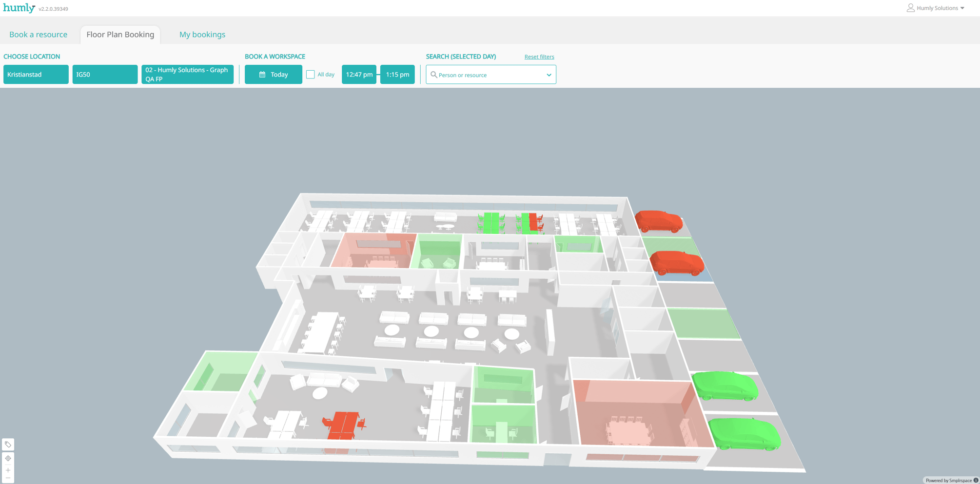The width and height of the screenshot is (980, 484).
Task: Change the 12:47 pm start time
Action: (359, 75)
